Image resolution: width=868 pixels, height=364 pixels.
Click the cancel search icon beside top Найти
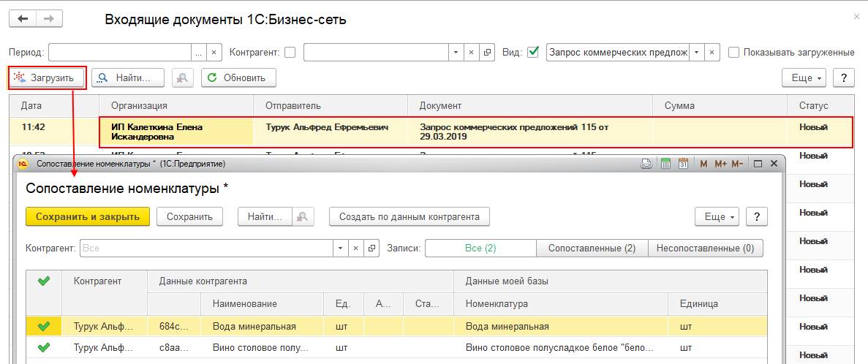click(183, 77)
